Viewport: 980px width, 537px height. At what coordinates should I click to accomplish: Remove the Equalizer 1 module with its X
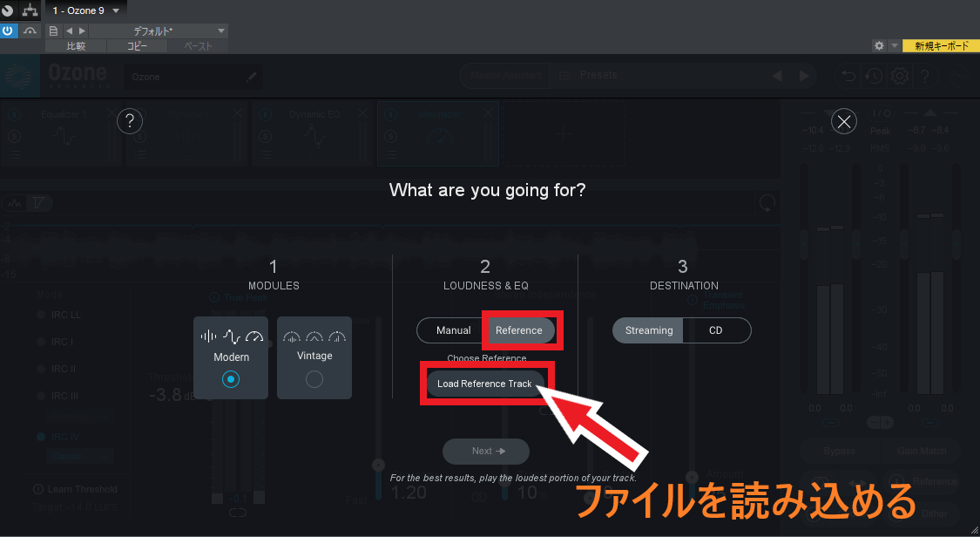[x=111, y=114]
